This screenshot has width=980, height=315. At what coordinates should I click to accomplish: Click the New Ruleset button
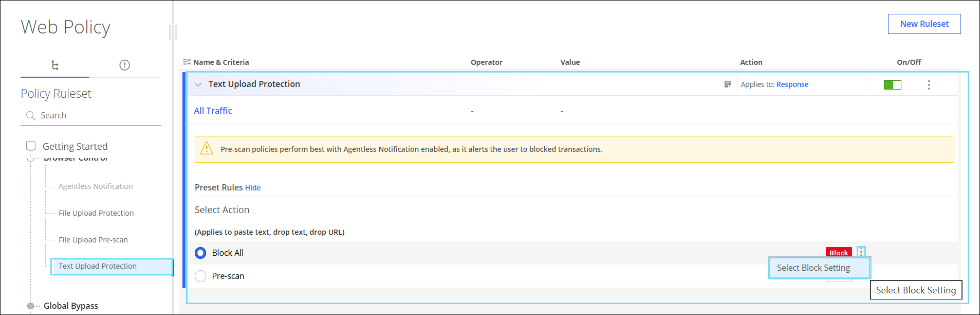coord(924,24)
